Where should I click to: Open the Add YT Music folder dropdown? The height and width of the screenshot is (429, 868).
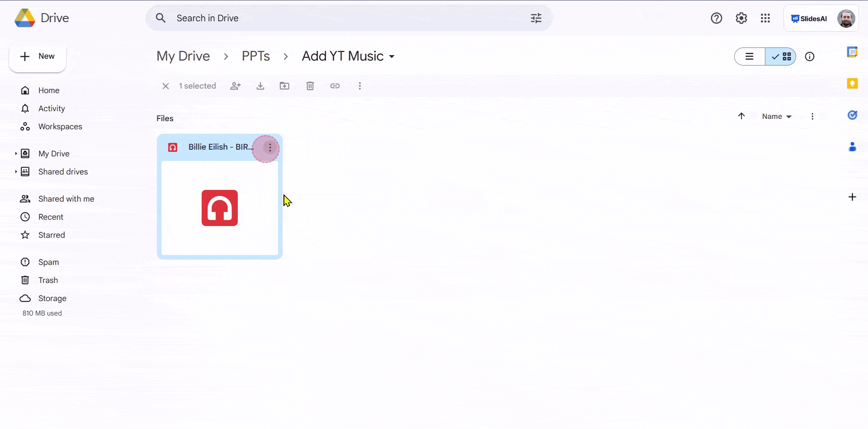pos(392,56)
